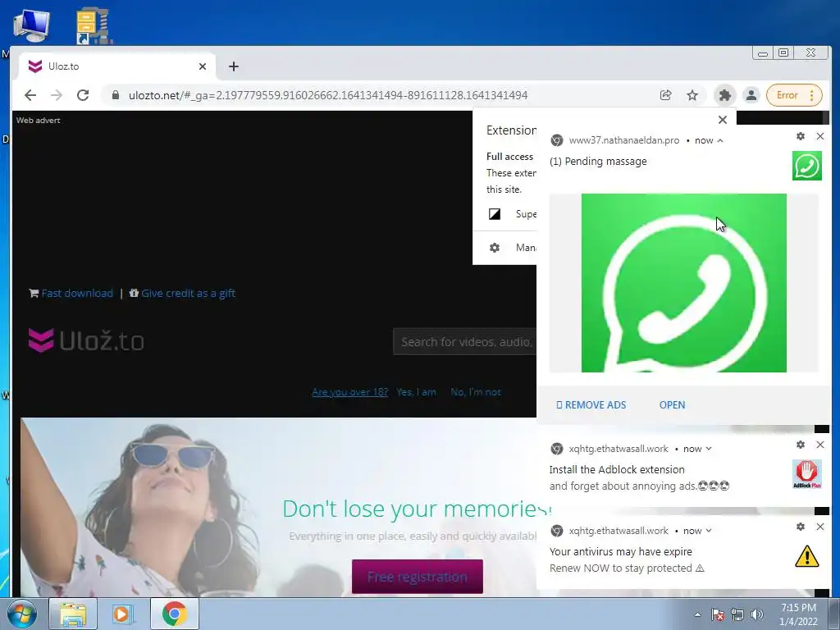
Task: Answer 'Yes, I am' to age question
Action: tap(416, 392)
